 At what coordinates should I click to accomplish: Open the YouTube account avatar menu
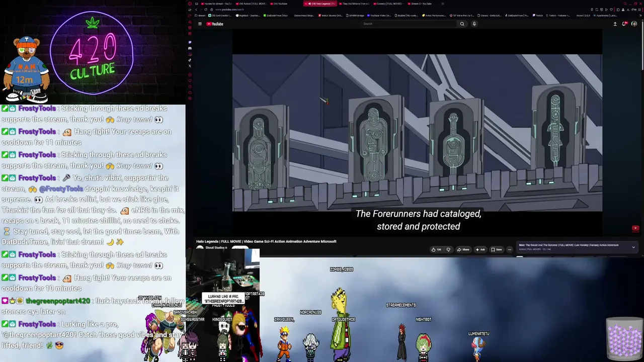click(x=634, y=24)
